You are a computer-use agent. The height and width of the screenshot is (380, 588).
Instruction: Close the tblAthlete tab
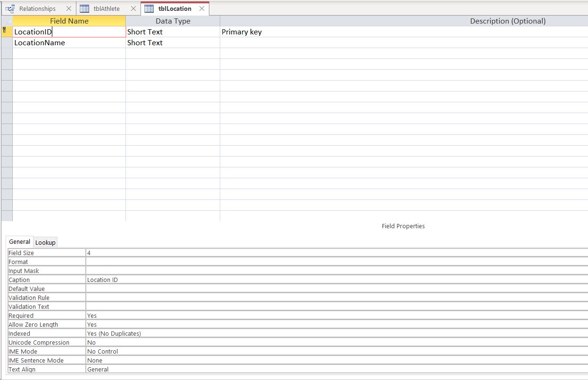[x=133, y=8]
